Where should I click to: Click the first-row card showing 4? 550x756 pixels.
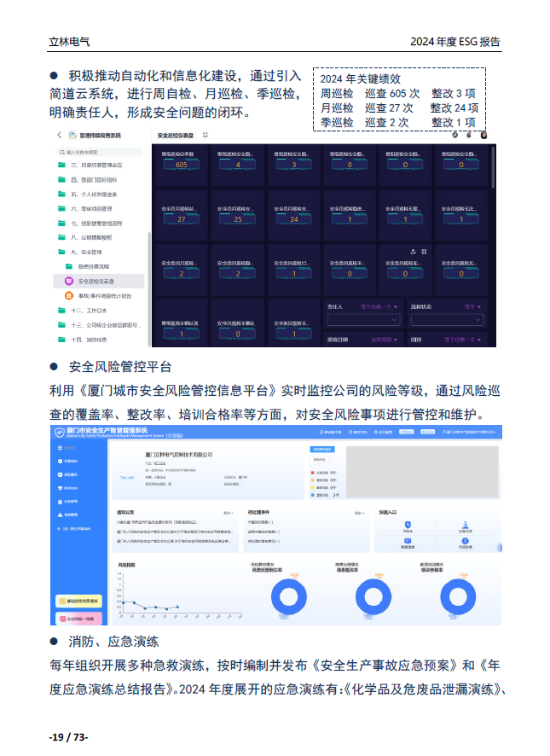[x=238, y=165]
